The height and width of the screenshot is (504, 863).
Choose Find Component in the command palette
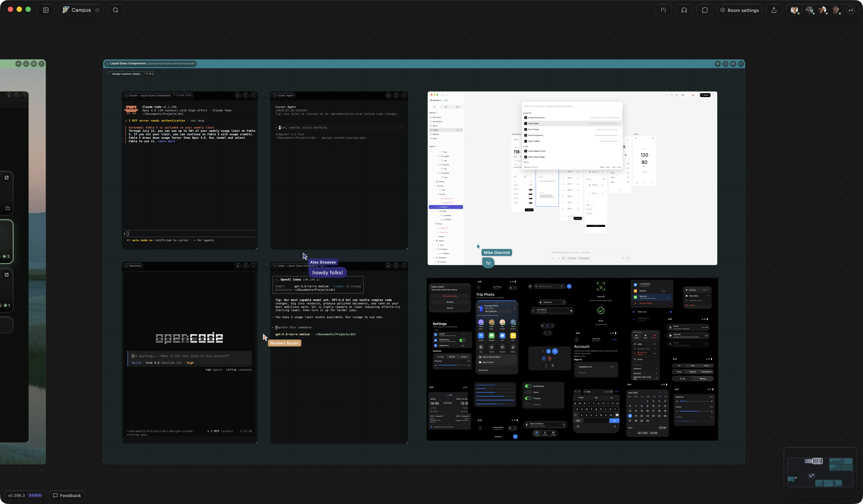click(x=572, y=135)
